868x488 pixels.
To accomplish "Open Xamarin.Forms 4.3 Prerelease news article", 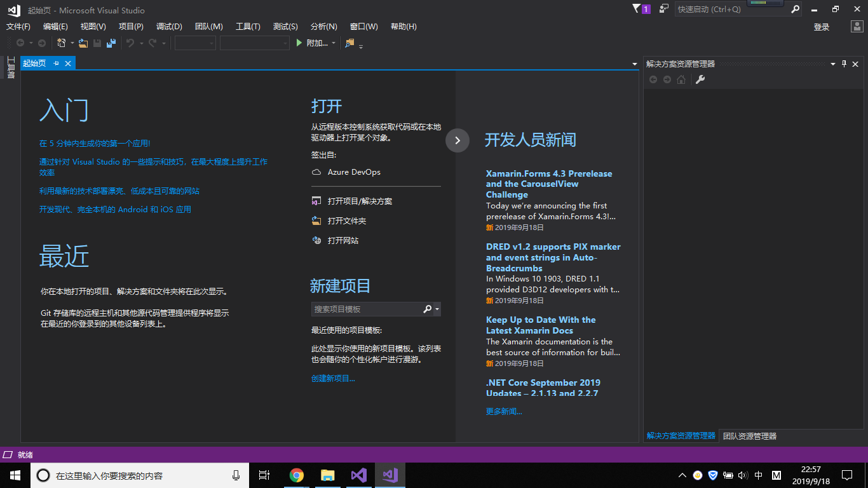I will 549,184.
